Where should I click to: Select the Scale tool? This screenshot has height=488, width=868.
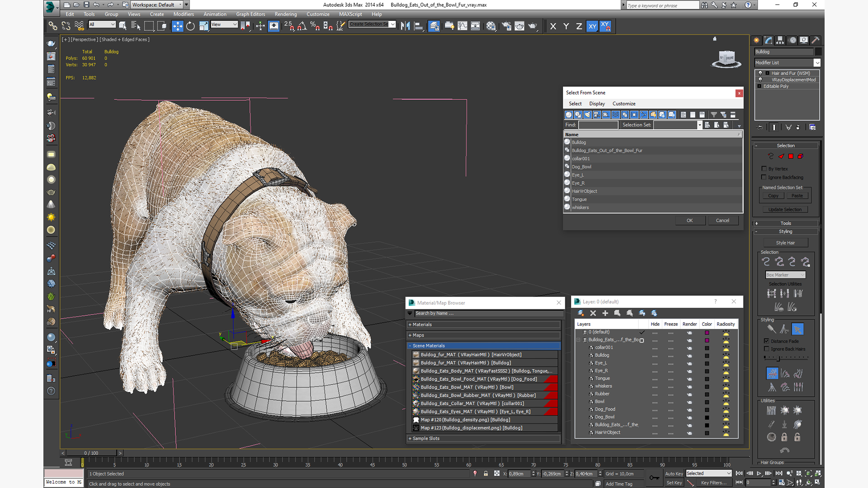[203, 26]
